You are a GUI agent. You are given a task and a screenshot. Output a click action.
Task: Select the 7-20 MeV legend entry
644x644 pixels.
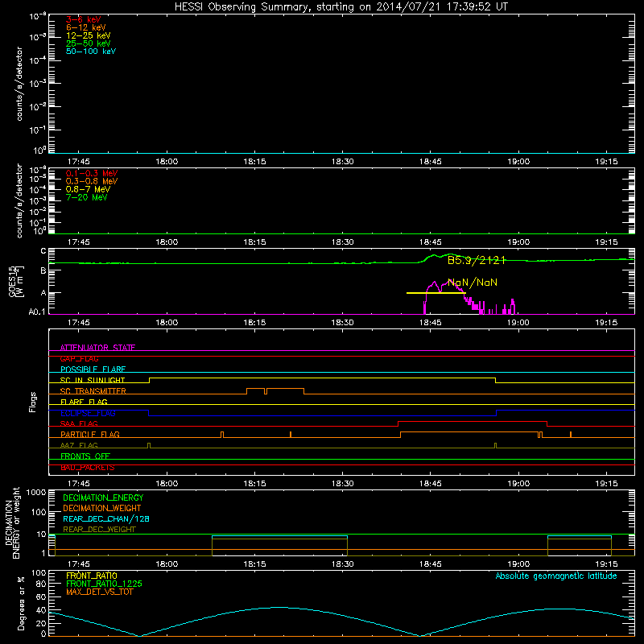click(86, 197)
